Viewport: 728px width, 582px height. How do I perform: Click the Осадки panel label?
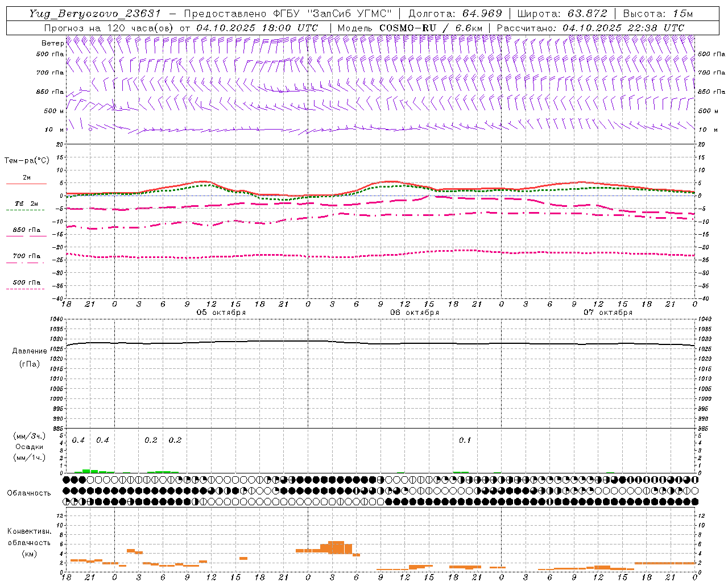point(30,447)
